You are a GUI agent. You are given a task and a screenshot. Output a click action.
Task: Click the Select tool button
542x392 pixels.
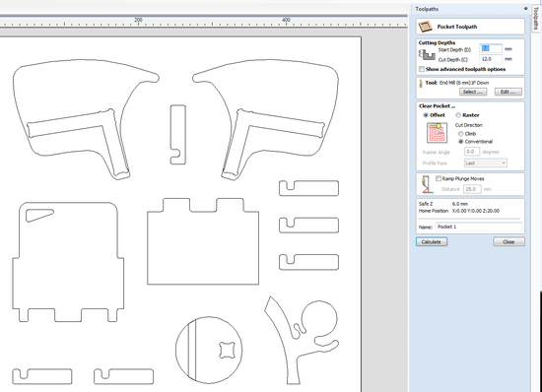click(x=473, y=92)
